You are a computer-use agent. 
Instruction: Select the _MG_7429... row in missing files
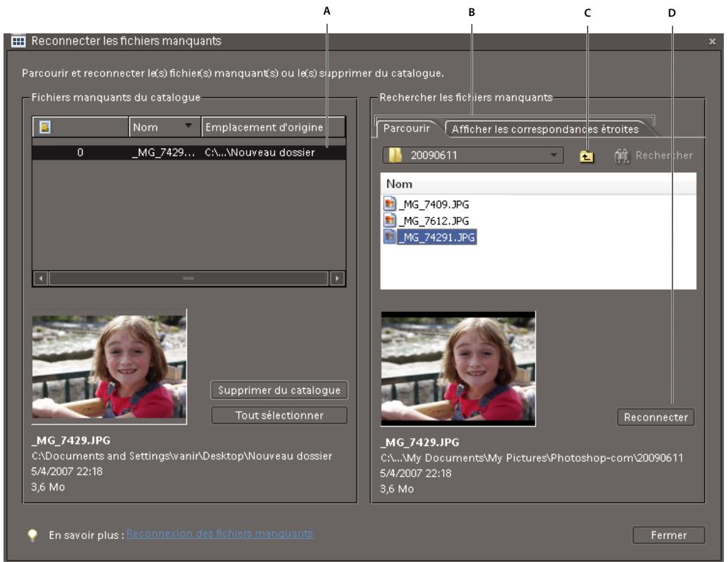pyautogui.click(x=189, y=152)
